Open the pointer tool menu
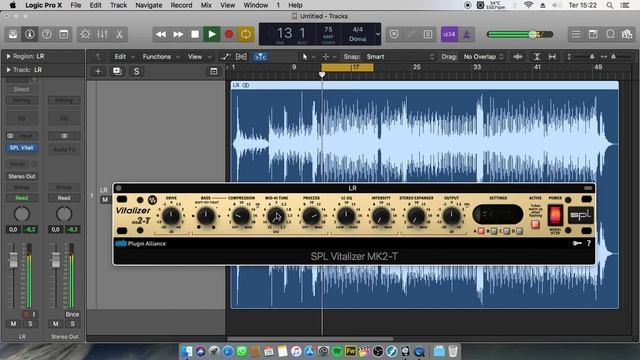 tap(307, 57)
